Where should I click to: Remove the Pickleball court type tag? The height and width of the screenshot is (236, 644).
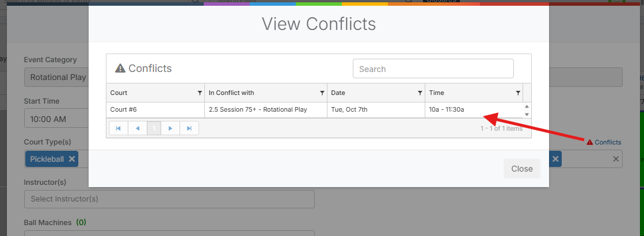pos(72,159)
